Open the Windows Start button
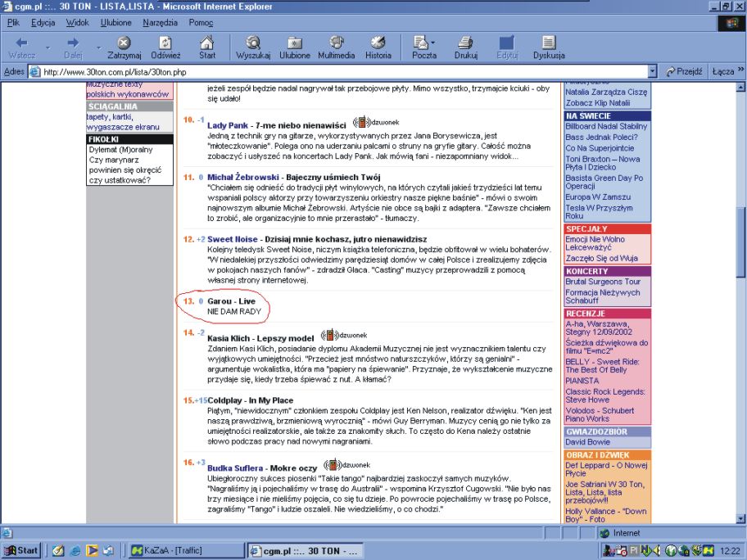747x560 pixels. pos(21,550)
